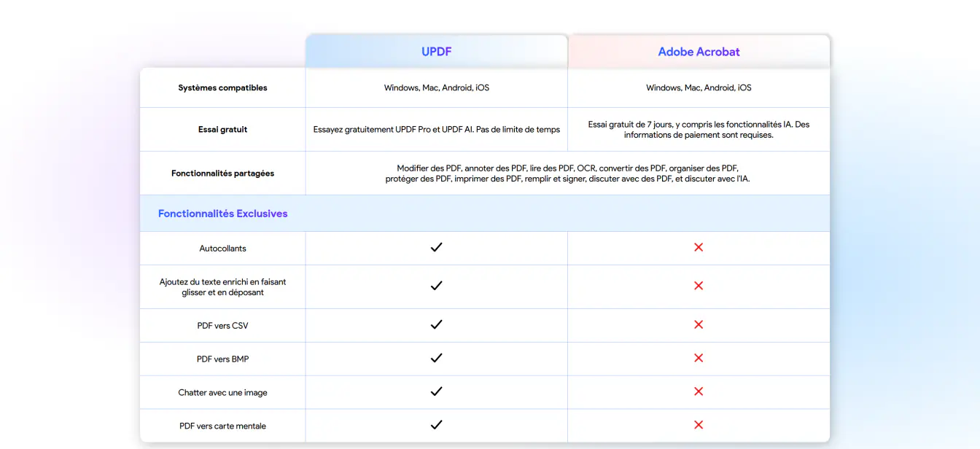Click the UPDF free trial description text
Image resolution: width=980 pixels, height=449 pixels.
click(437, 130)
